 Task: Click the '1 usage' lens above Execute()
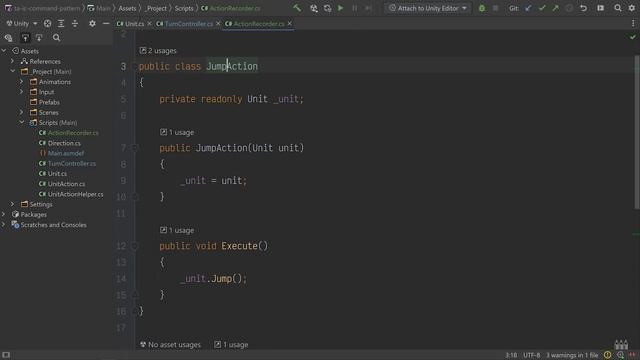point(177,230)
